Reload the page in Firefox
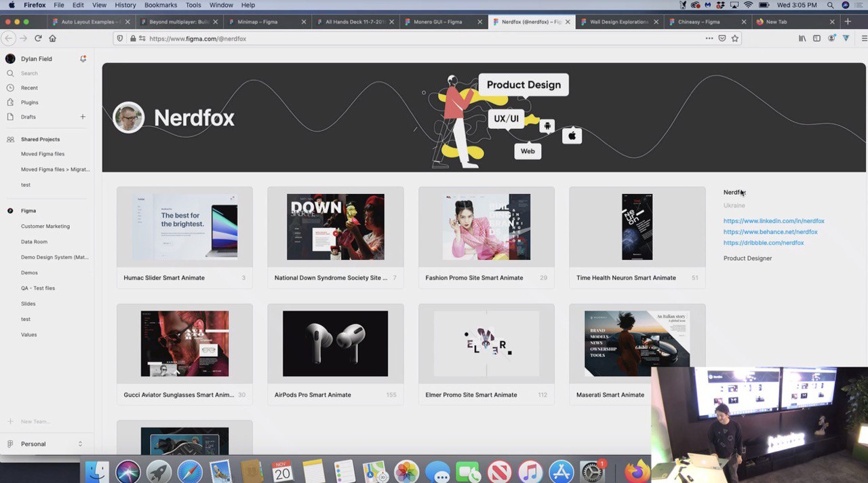This screenshot has width=868, height=483. pos(38,39)
